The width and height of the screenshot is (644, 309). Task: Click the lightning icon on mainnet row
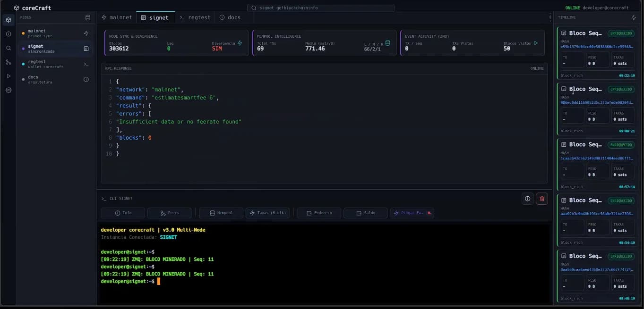click(86, 33)
